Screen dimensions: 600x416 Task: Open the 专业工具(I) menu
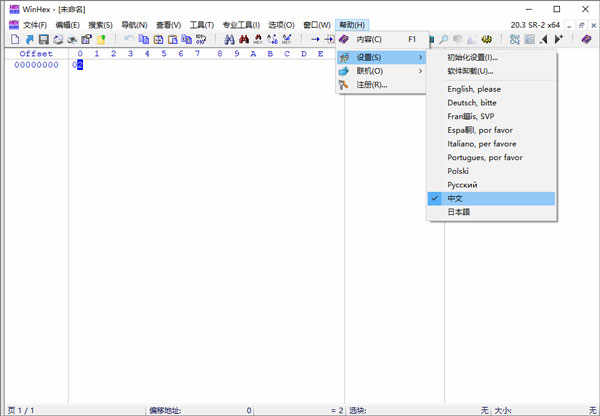pyautogui.click(x=241, y=25)
